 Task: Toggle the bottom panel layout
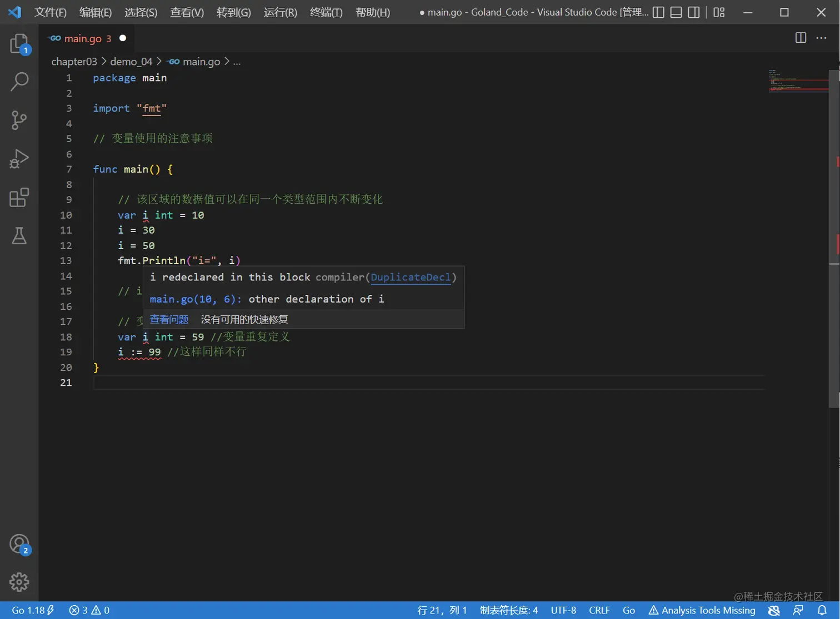(x=676, y=12)
